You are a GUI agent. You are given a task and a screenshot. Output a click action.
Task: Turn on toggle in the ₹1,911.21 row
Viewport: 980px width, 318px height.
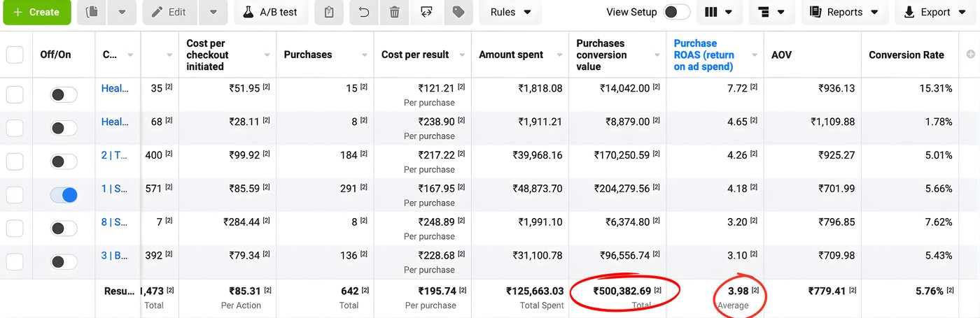(x=64, y=128)
